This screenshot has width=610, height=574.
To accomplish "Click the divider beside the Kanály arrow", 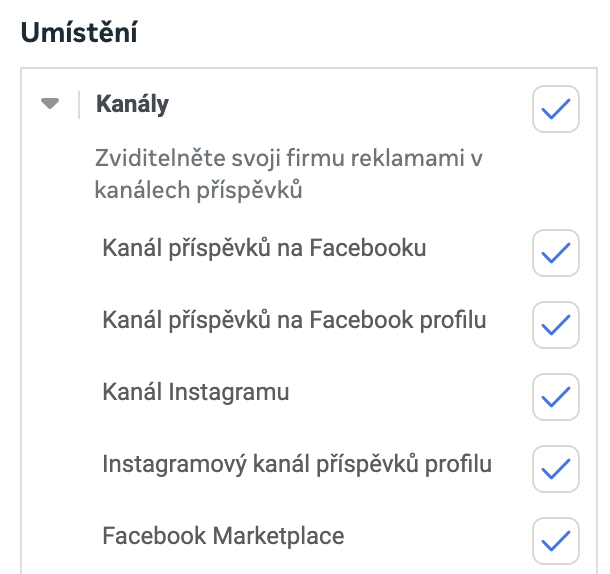I will pos(79,103).
